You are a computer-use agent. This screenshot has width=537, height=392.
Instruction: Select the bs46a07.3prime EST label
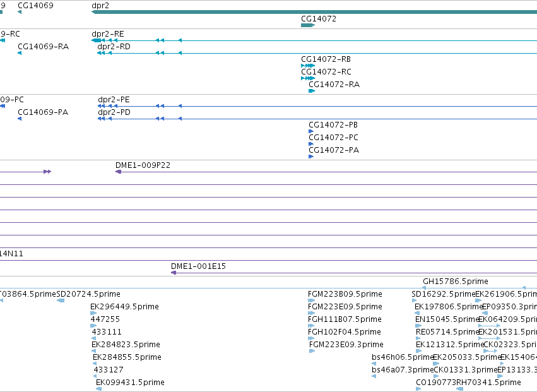point(403,370)
